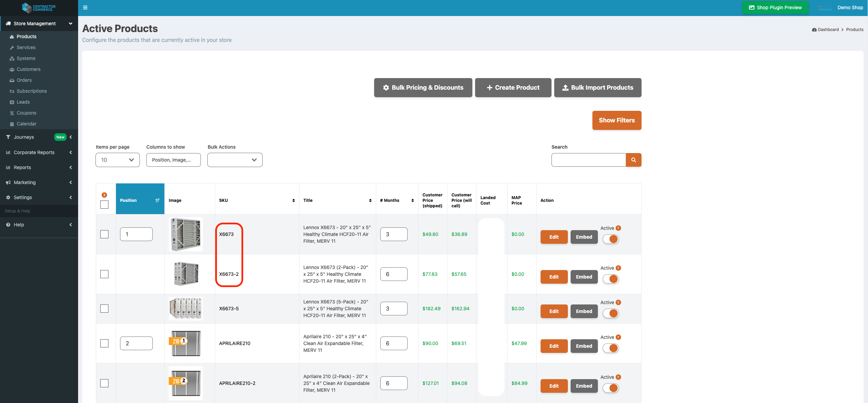Check the APRILAIRE210 row checkbox
868x403 pixels.
[x=104, y=343]
